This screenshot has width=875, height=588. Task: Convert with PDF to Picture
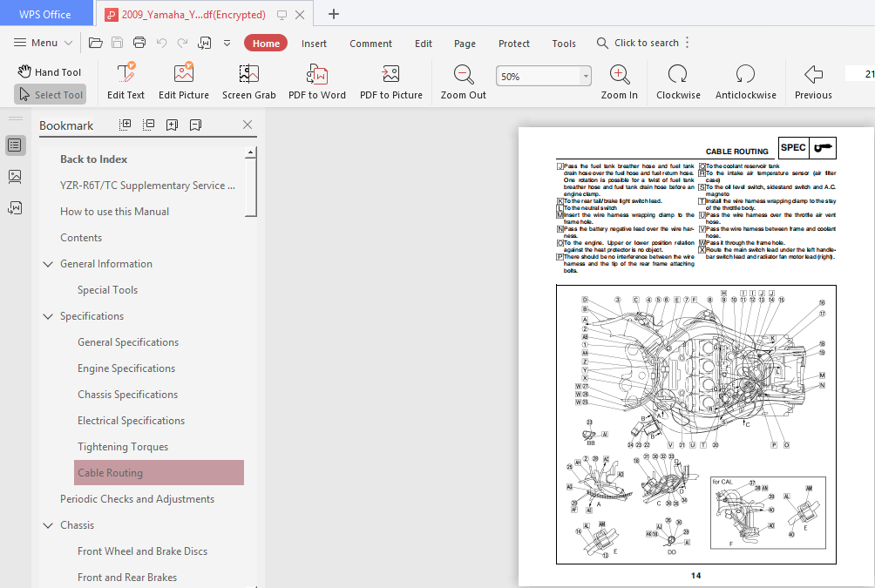pos(391,82)
